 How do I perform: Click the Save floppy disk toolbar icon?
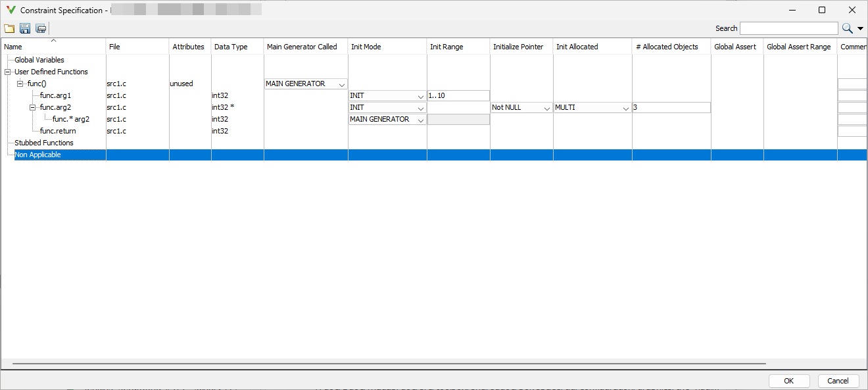25,28
